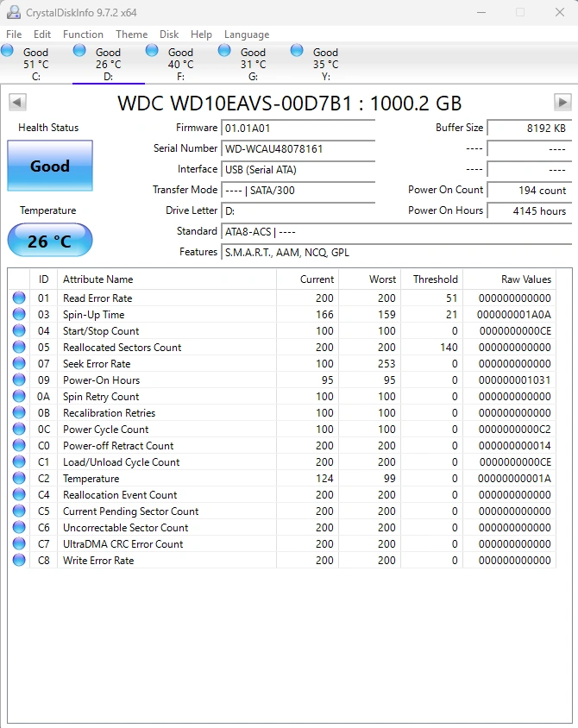This screenshot has height=728, width=578.
Task: Select the Y: drive status orb
Action: coord(298,51)
